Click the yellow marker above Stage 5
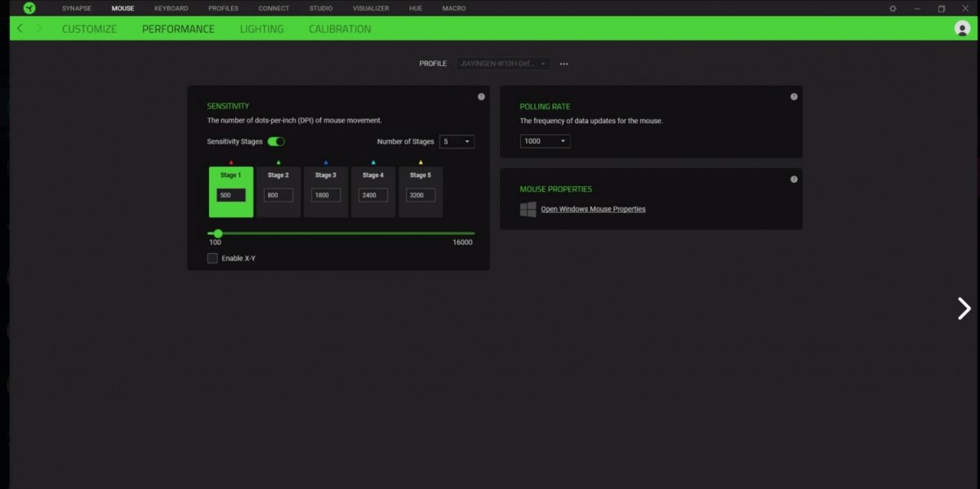Viewport: 980px width, 489px height. pos(421,162)
